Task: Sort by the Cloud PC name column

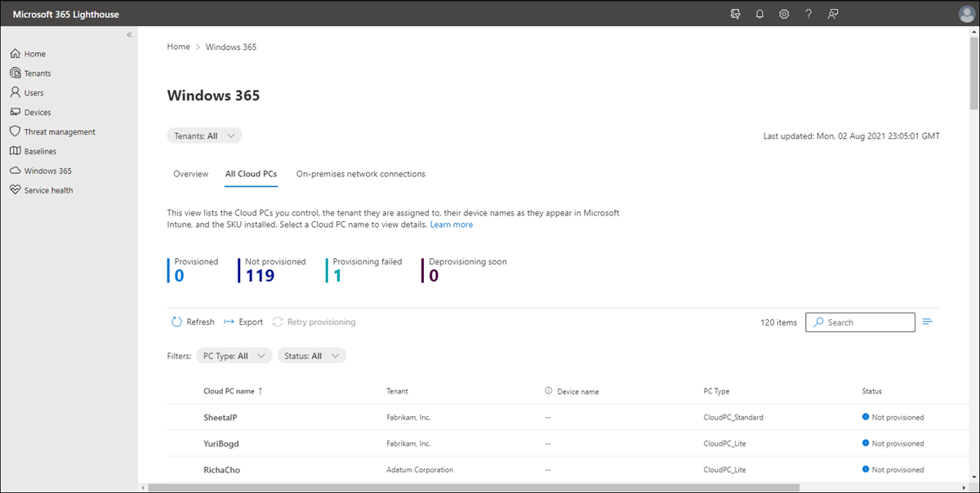Action: [x=233, y=392]
